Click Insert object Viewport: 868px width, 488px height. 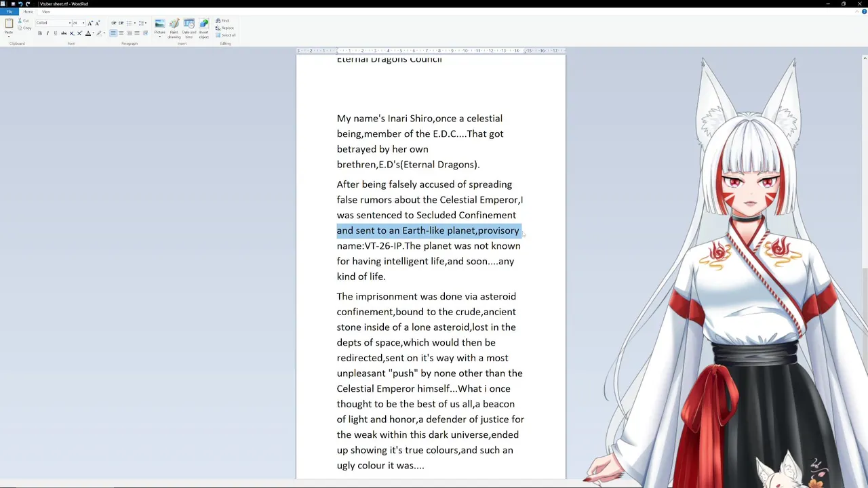(203, 28)
